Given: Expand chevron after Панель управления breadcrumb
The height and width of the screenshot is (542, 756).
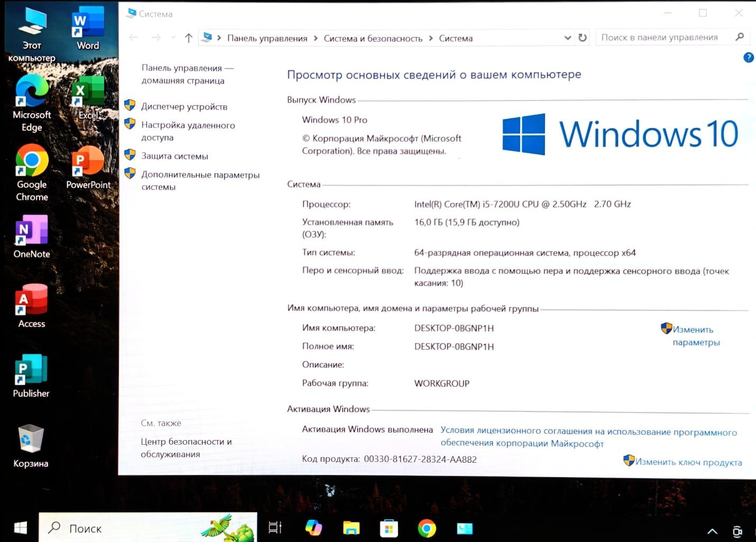Looking at the screenshot, I should coord(316,38).
